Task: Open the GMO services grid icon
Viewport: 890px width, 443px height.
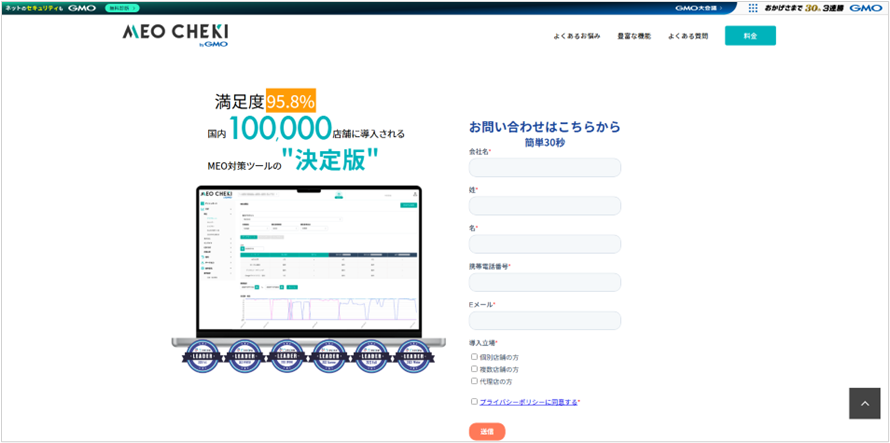Action: pyautogui.click(x=753, y=8)
